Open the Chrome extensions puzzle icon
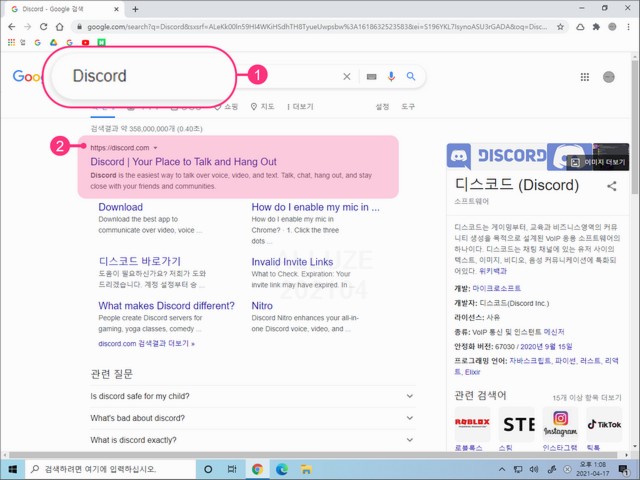 tap(596, 27)
